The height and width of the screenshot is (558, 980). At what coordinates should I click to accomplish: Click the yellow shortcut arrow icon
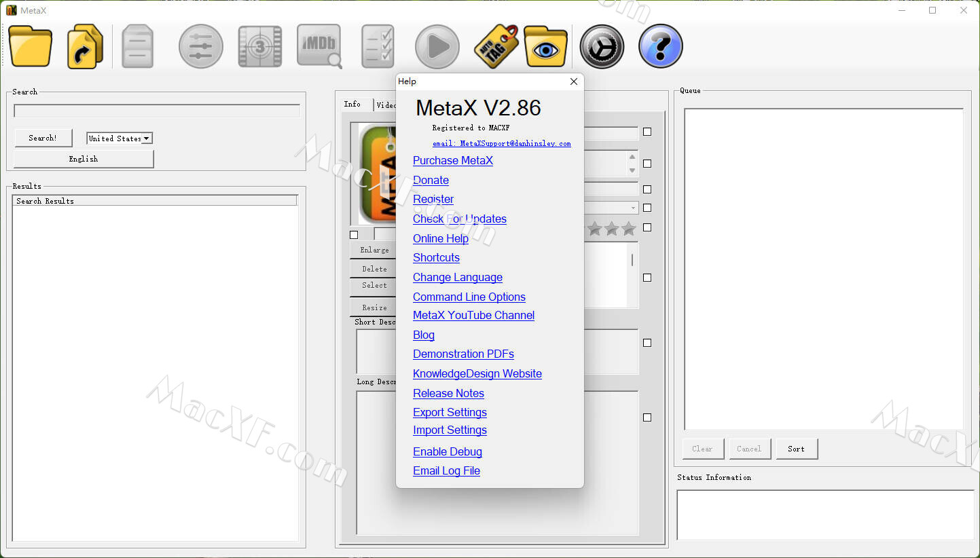click(84, 46)
